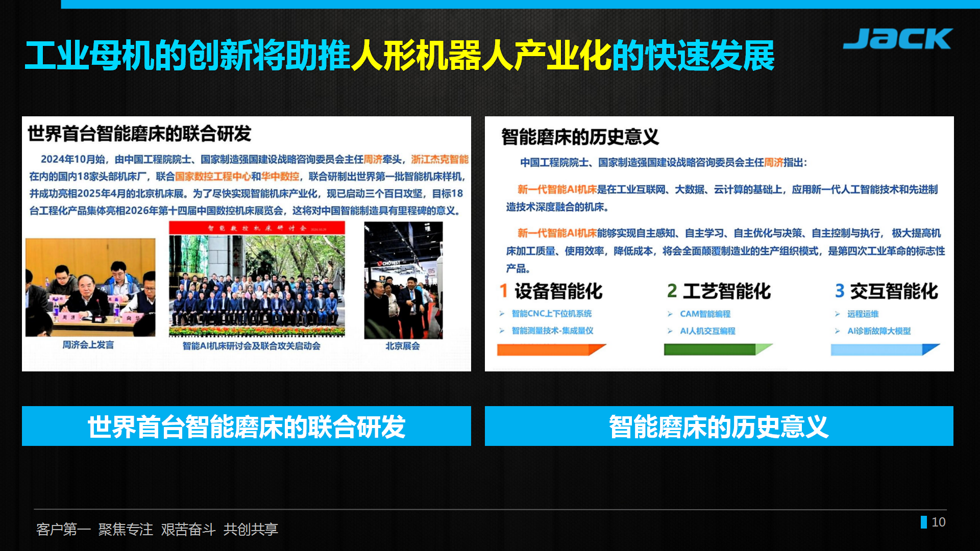
Task: Click the yellow words 人形机器人产业化 in the title
Action: click(x=481, y=56)
